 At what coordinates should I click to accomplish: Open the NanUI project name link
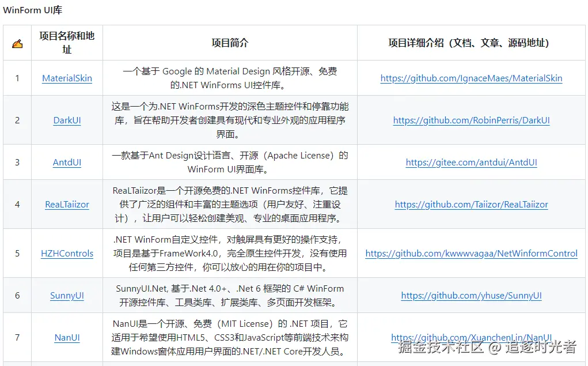[x=67, y=338]
